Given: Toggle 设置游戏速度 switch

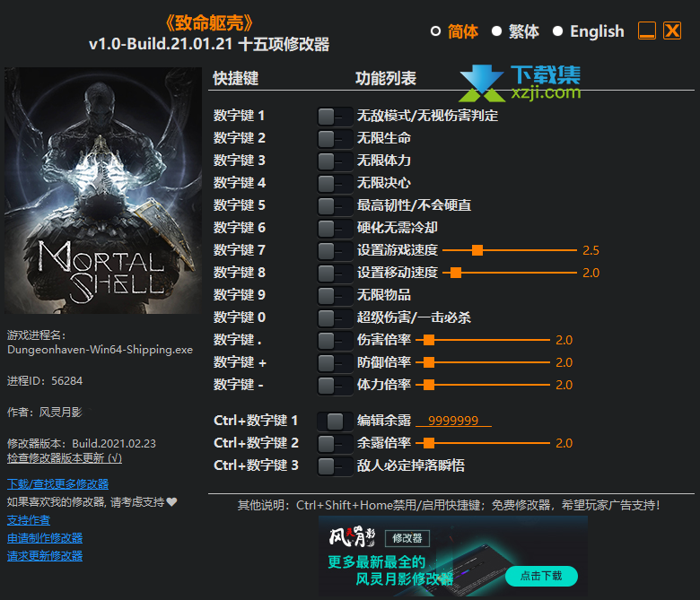Looking at the screenshot, I should (335, 251).
